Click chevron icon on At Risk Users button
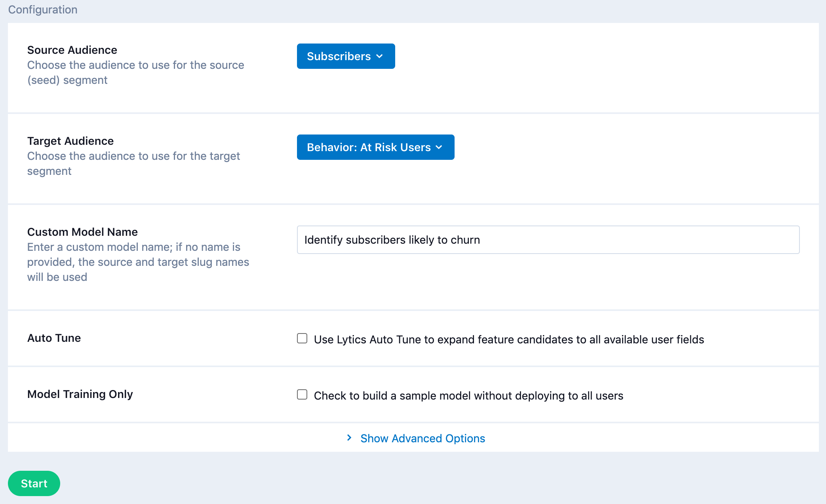 click(x=439, y=148)
